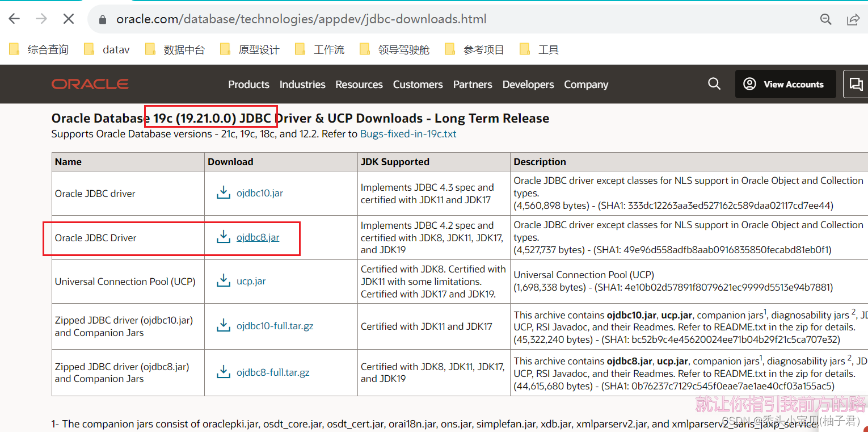Open the 数据中台 bookmark folder
This screenshot has width=868, height=432.
[175, 49]
